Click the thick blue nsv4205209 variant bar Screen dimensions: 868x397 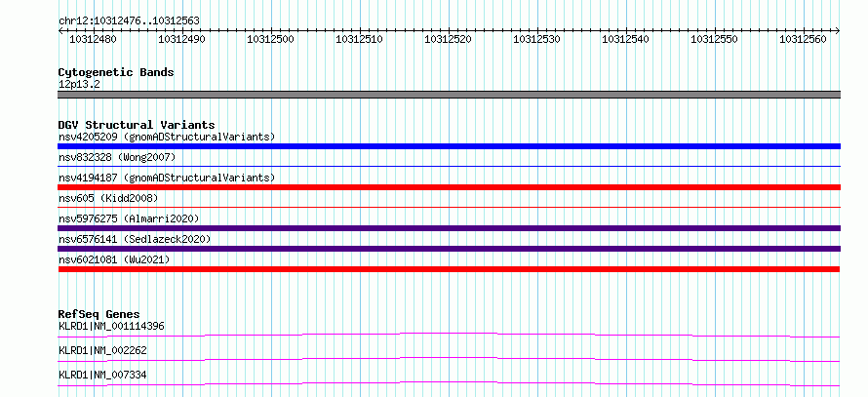[x=449, y=146]
